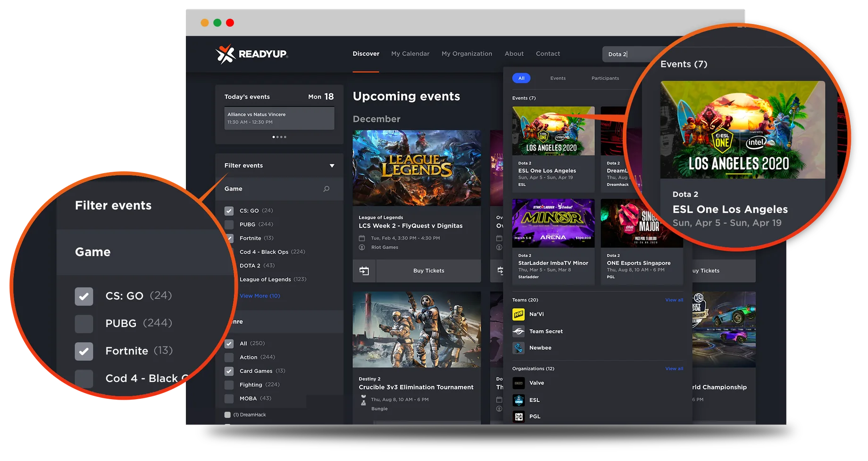Click the Bungie organizer icon
The height and width of the screenshot is (461, 868).
point(363,402)
